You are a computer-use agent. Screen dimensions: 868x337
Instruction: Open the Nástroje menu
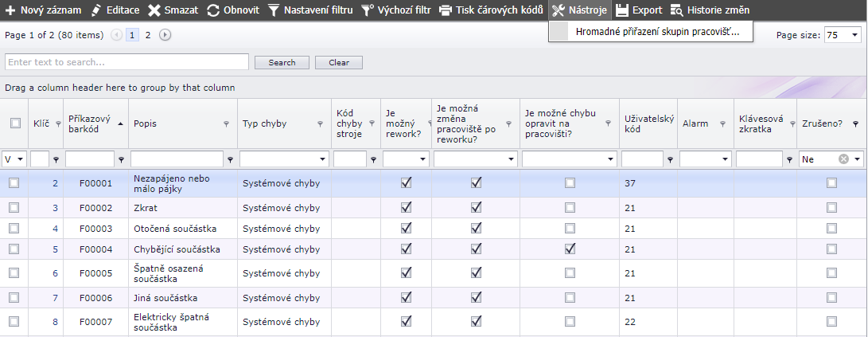tap(578, 10)
